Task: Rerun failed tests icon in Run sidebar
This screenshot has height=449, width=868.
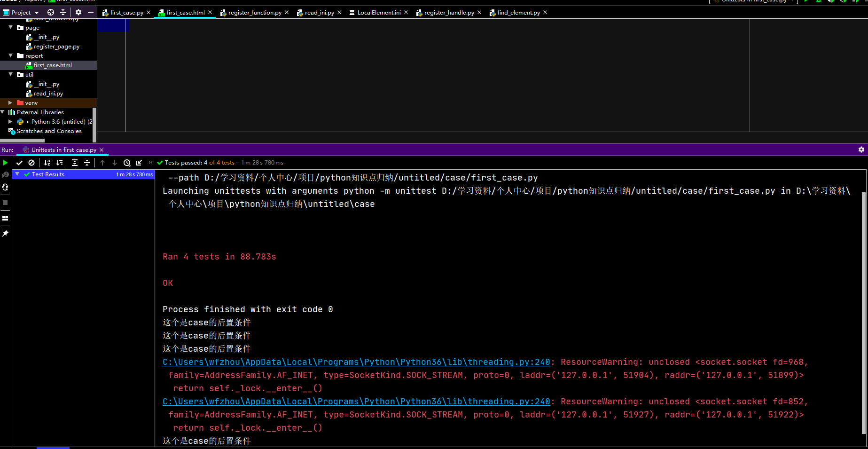Action: coord(5,175)
